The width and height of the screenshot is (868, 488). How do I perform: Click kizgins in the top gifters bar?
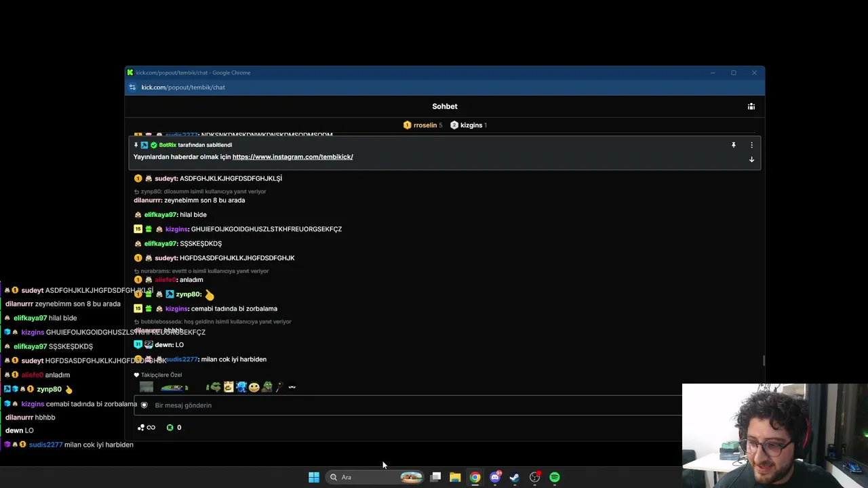click(x=471, y=125)
